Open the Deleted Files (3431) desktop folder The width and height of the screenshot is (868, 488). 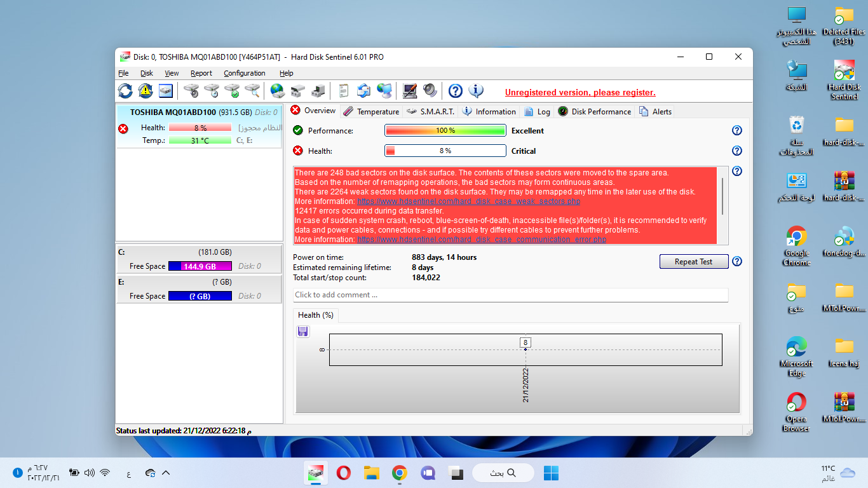[x=844, y=25]
